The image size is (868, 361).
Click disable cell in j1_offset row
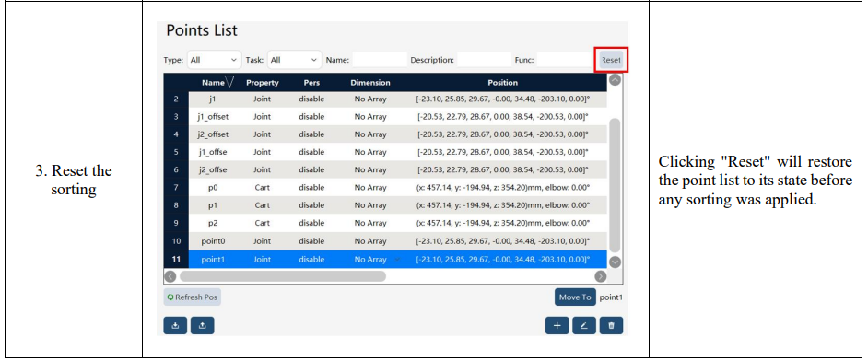311,117
